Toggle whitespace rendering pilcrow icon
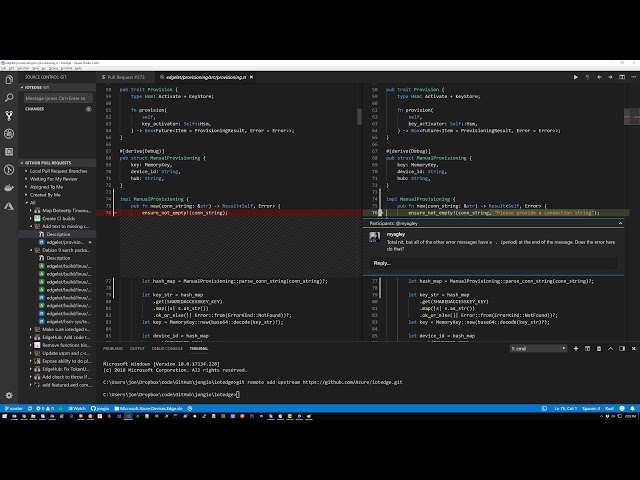The height and width of the screenshot is (480, 640). (x=587, y=77)
